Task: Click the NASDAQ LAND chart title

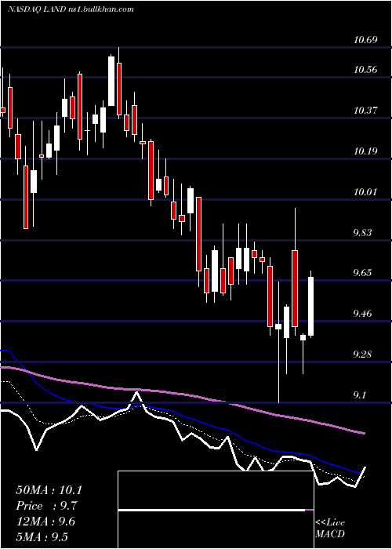Action: 71,9
